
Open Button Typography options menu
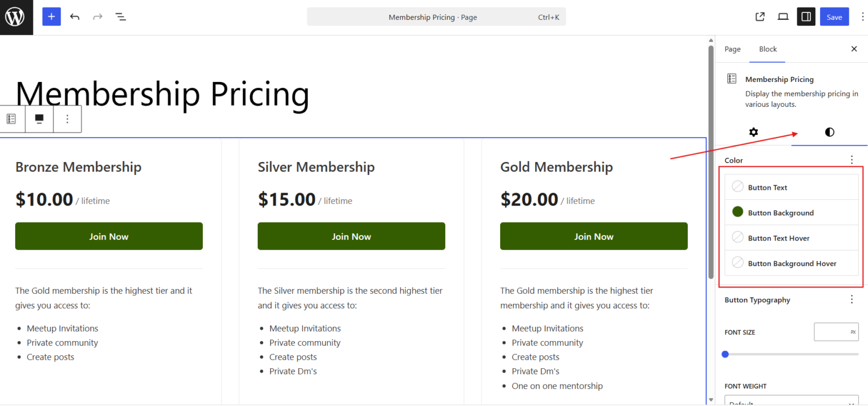[x=852, y=299]
